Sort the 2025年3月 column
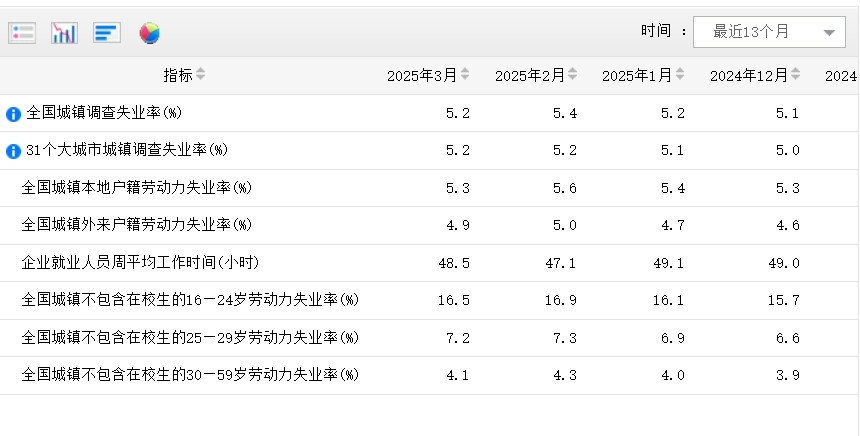Viewport: 860px width, 436px height. tap(465, 75)
